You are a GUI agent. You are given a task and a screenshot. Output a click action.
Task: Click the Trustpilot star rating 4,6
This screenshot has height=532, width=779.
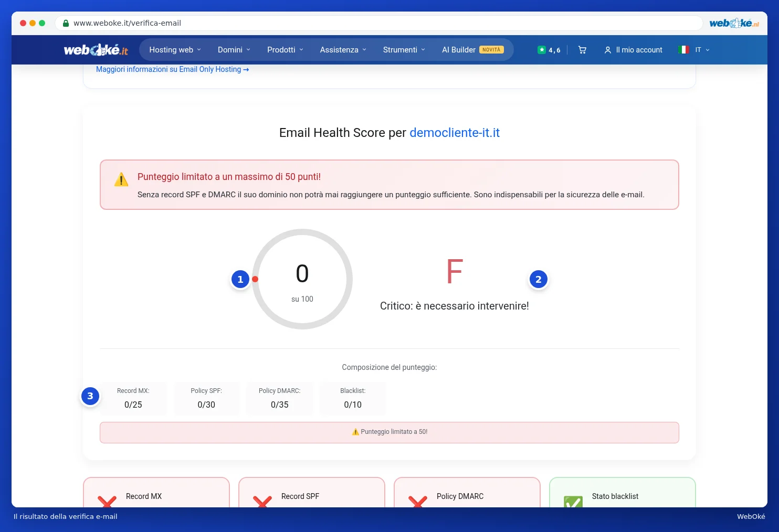(x=549, y=50)
